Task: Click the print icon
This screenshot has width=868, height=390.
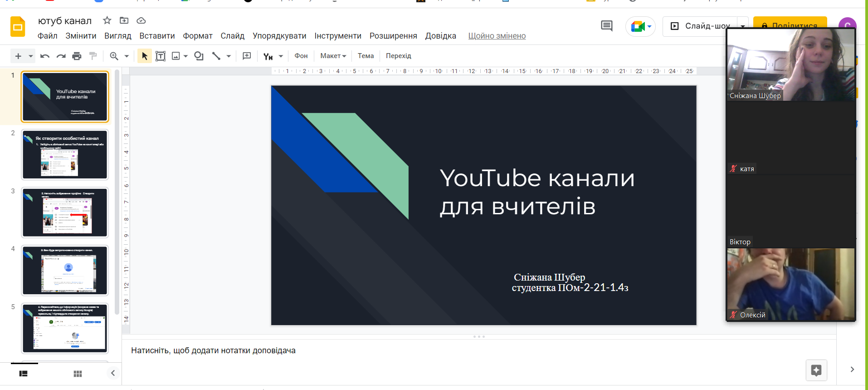Action: (x=77, y=56)
